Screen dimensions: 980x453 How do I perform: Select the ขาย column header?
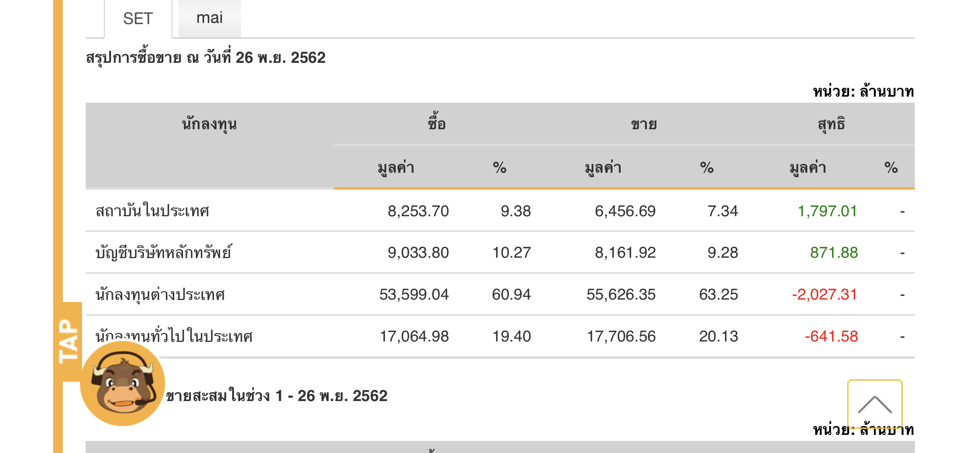click(644, 124)
